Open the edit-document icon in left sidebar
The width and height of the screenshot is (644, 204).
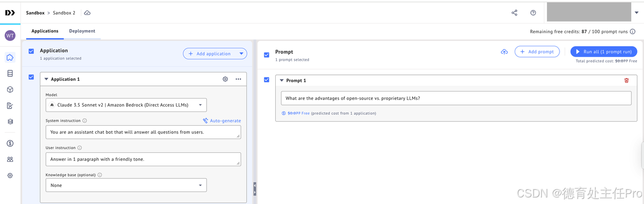pos(10,106)
